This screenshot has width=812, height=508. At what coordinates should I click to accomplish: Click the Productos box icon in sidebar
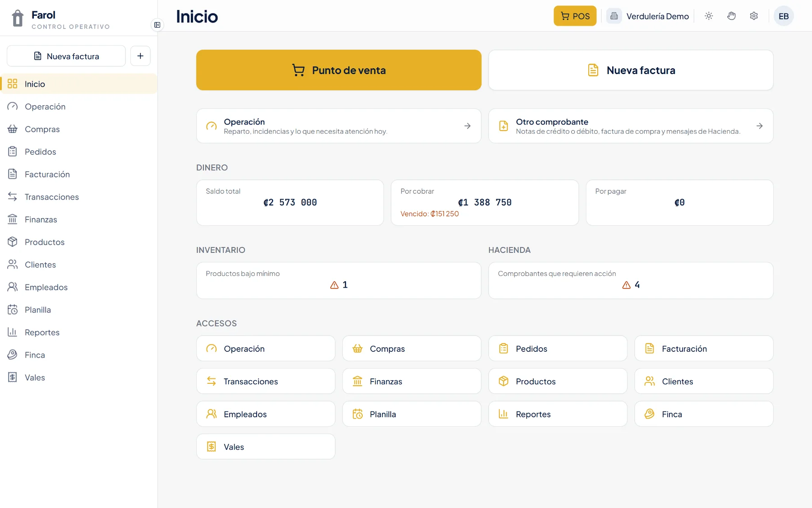tap(13, 242)
